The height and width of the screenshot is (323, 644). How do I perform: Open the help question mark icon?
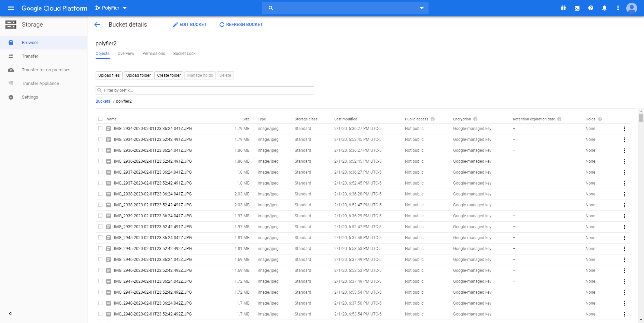tap(591, 8)
